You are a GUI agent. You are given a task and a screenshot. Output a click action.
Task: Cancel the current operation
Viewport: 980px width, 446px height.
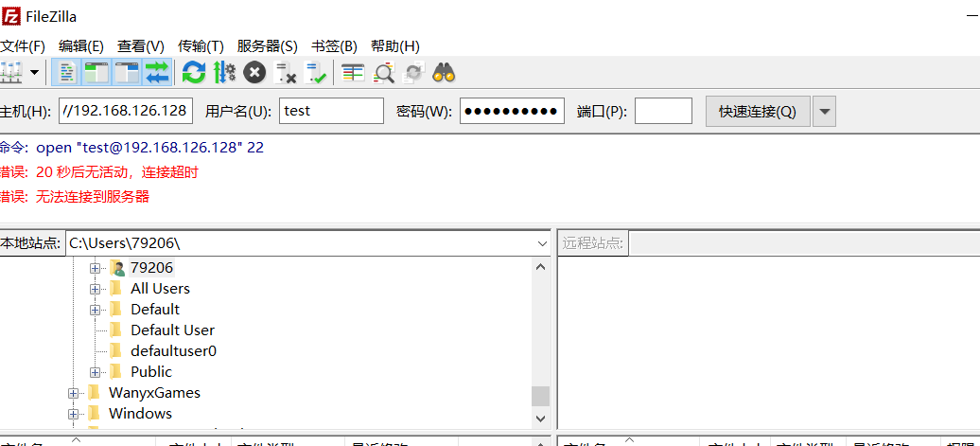(254, 73)
